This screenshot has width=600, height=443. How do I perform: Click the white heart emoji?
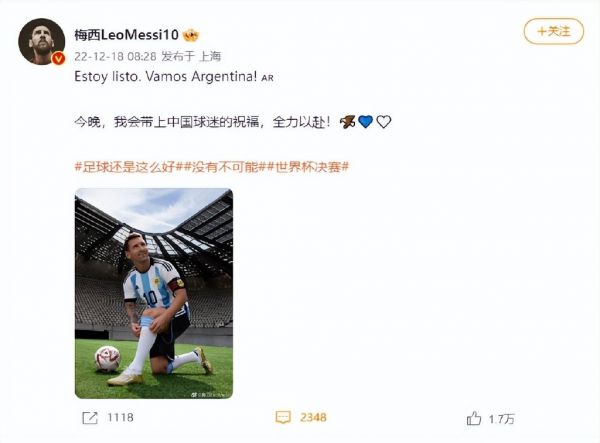pyautogui.click(x=383, y=122)
